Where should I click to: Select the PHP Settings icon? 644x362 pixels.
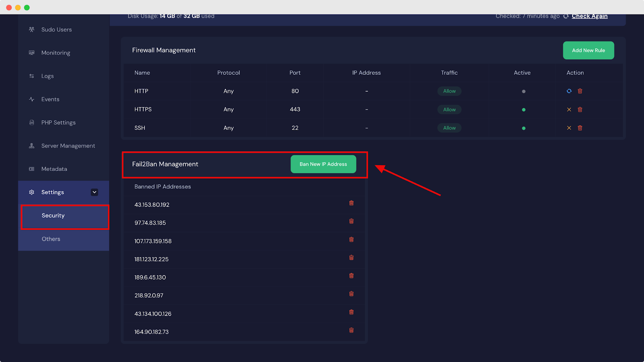(32, 122)
